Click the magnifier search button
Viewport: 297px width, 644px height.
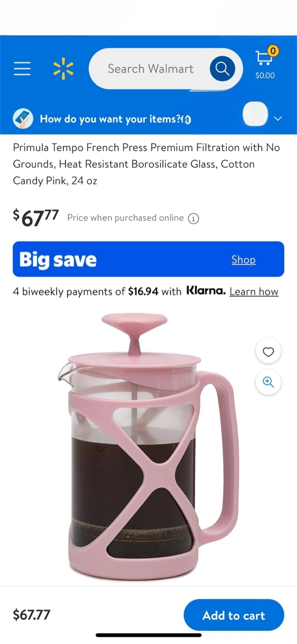(222, 69)
